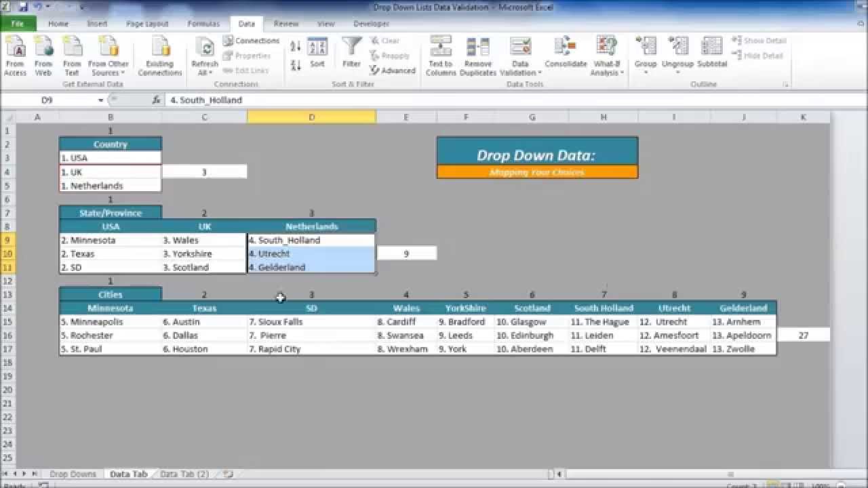
Task: Sort A to Z ascending icon
Action: 296,46
